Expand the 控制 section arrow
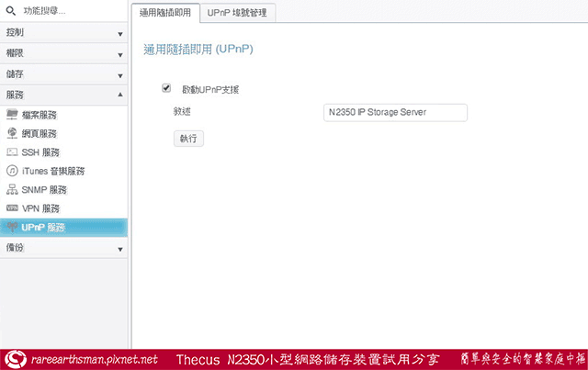 pos(120,34)
